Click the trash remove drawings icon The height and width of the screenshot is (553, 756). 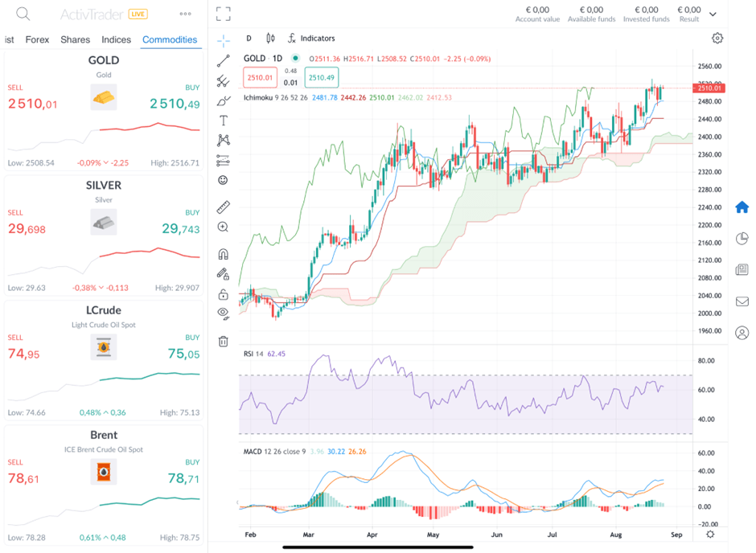[x=224, y=341]
